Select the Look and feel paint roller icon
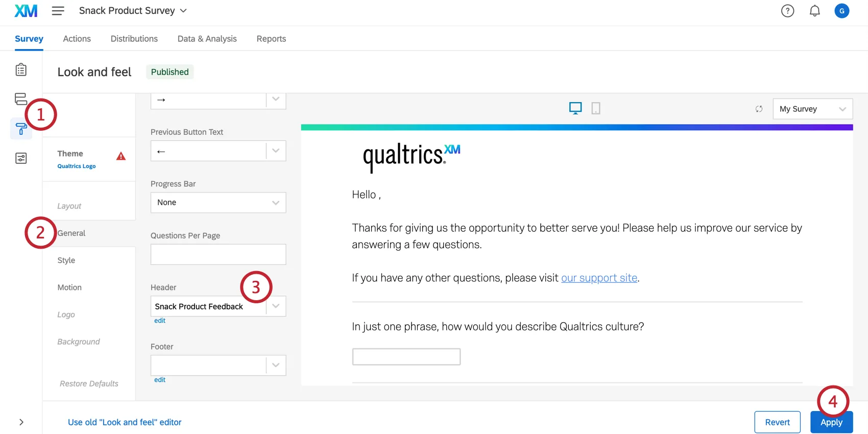This screenshot has width=868, height=434. point(21,129)
